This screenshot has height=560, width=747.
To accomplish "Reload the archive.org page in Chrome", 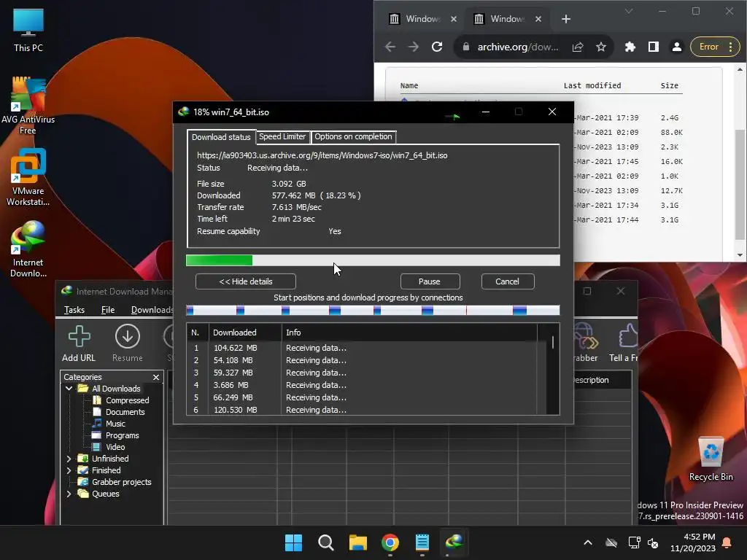I will 437,47.
